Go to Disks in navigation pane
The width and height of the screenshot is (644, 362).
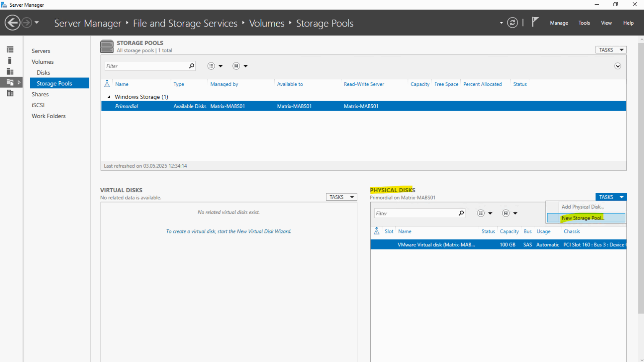(43, 72)
